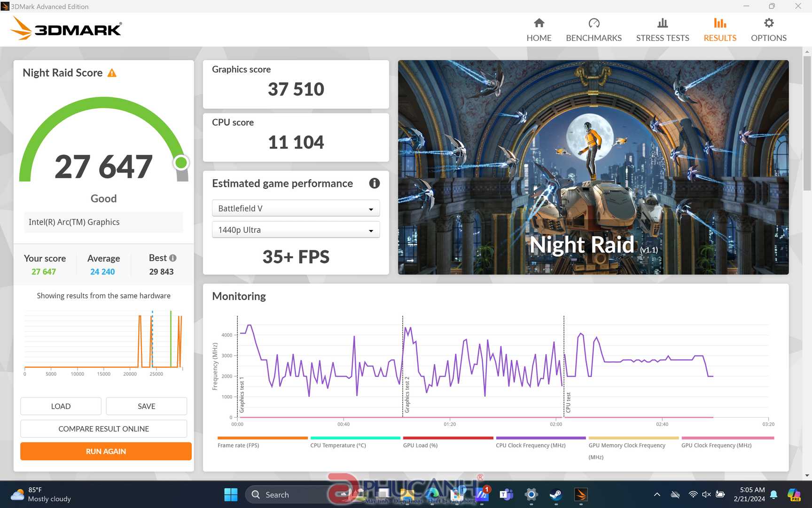Open the Windows Start menu
The width and height of the screenshot is (812, 508).
(231, 494)
